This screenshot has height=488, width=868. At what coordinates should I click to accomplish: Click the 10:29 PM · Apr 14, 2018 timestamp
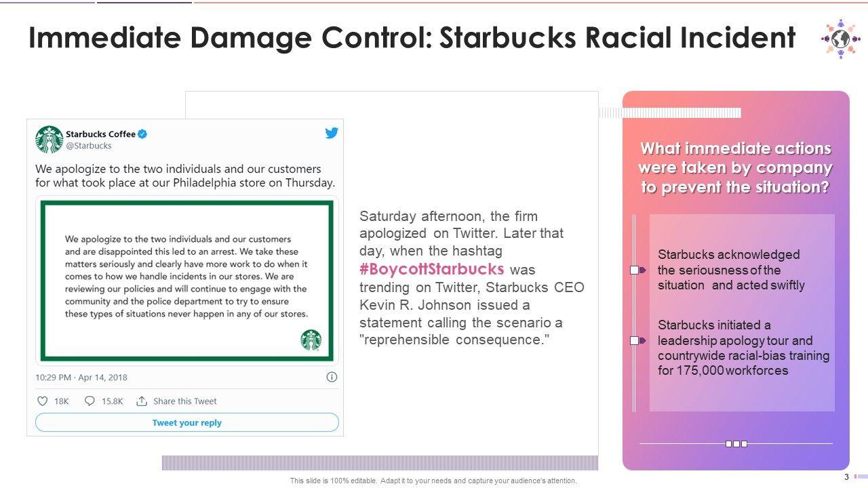[81, 378]
